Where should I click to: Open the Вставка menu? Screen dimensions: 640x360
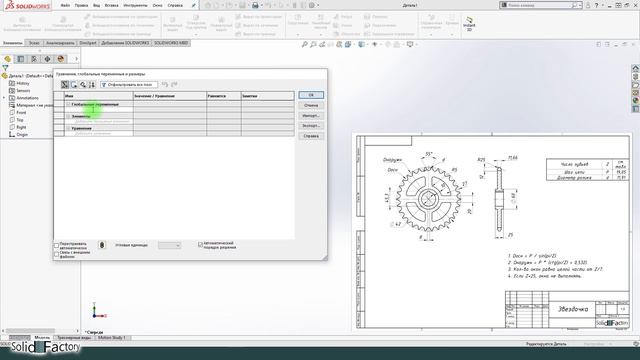111,6
